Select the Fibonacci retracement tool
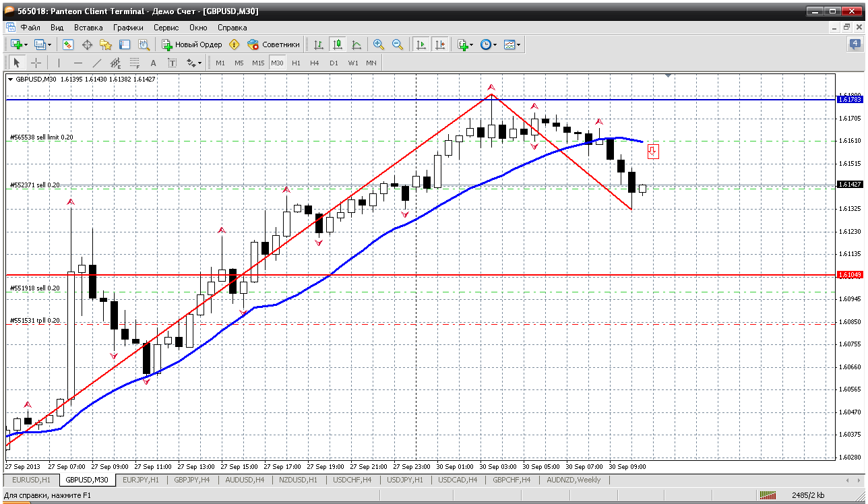The height and width of the screenshot is (504, 868). tap(134, 63)
